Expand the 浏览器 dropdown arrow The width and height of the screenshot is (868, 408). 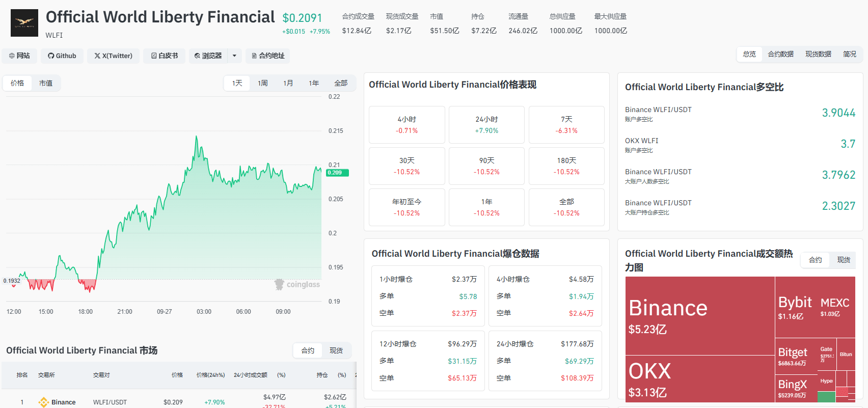234,56
